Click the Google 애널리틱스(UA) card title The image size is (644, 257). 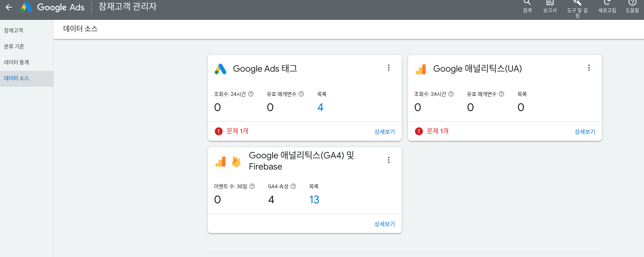click(478, 69)
